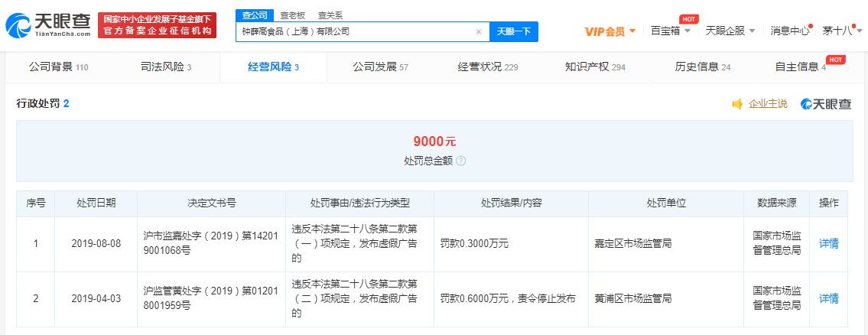Open the 司法风险 tab

(x=166, y=67)
